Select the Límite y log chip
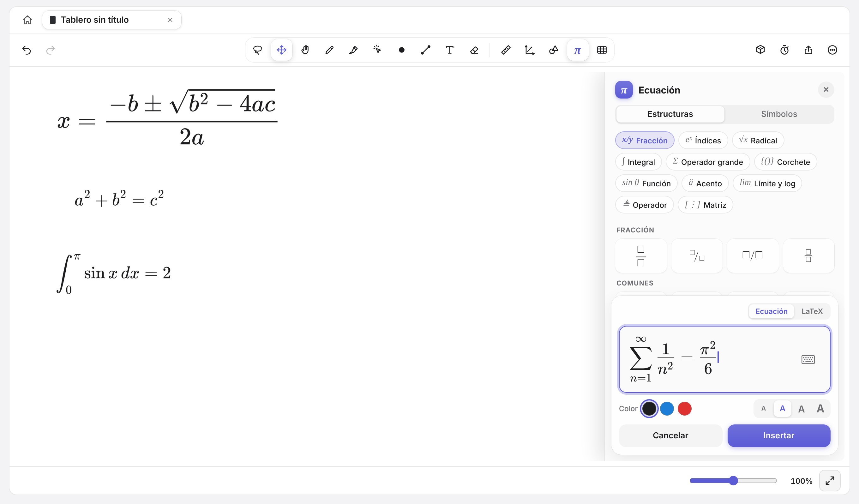859x504 pixels. (x=767, y=183)
